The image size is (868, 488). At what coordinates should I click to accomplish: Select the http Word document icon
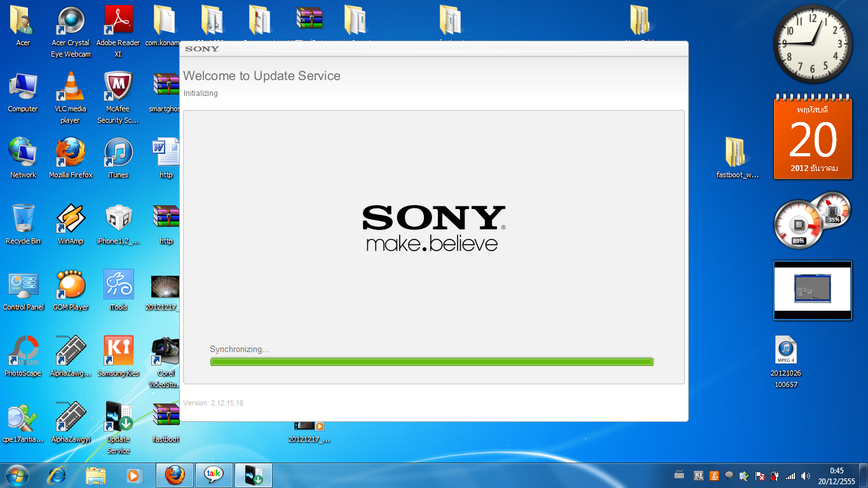(x=166, y=158)
